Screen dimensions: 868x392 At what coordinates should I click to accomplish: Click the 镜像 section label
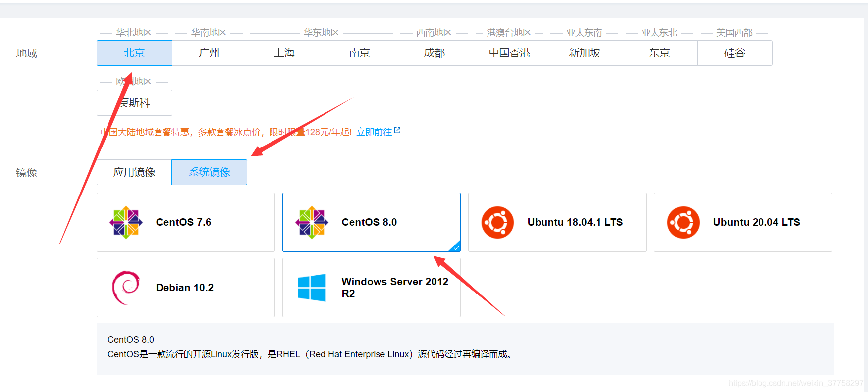[27, 172]
